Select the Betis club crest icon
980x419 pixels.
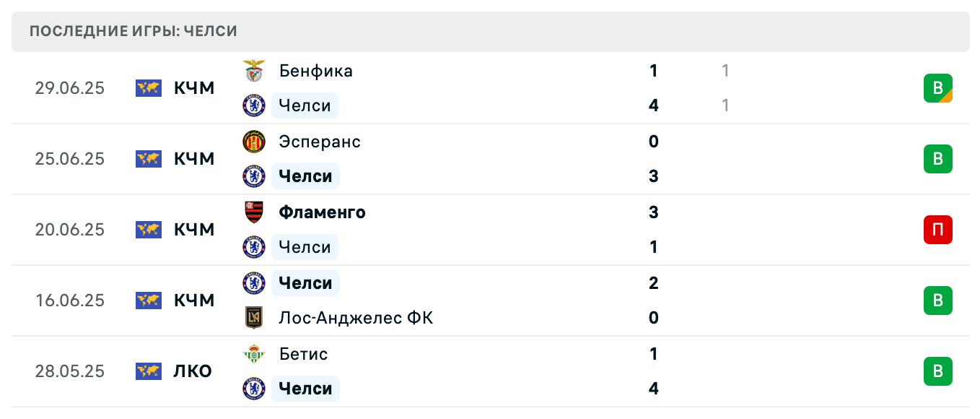point(254,354)
